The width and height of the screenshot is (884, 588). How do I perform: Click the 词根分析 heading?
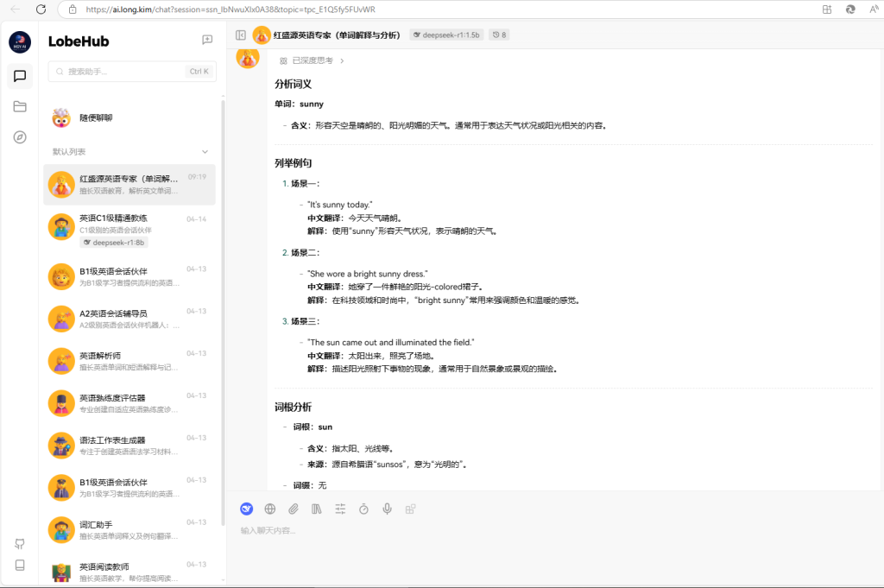tap(294, 407)
